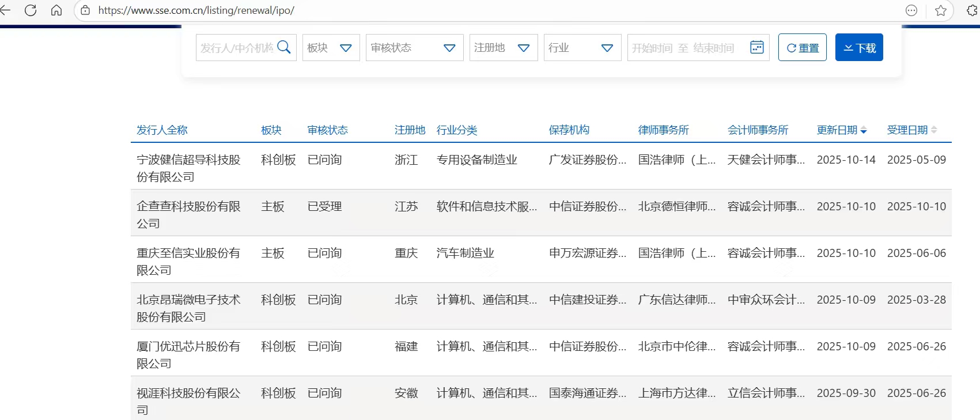Screen dimensions: 980x420
Task: Click the 保荐机构 column header
Action: 569,130
